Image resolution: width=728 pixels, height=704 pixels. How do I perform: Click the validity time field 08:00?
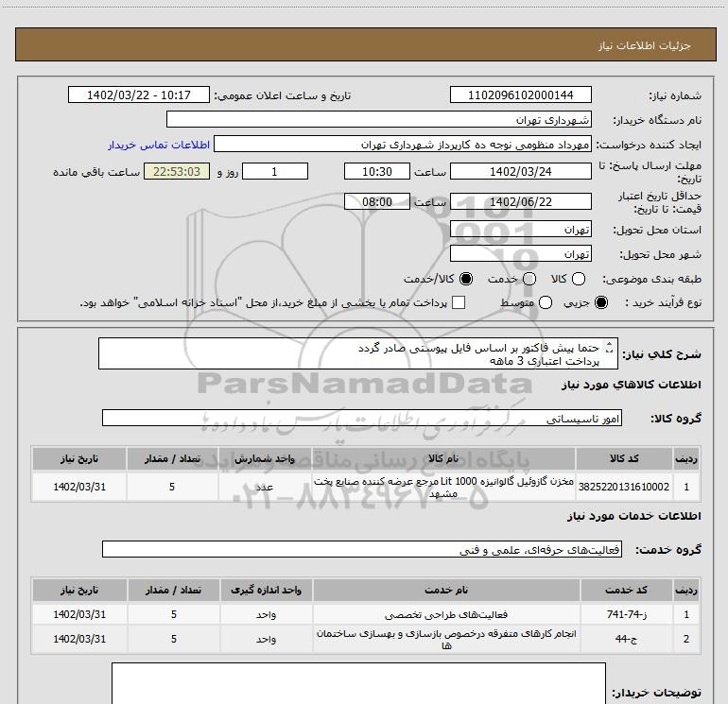click(377, 202)
